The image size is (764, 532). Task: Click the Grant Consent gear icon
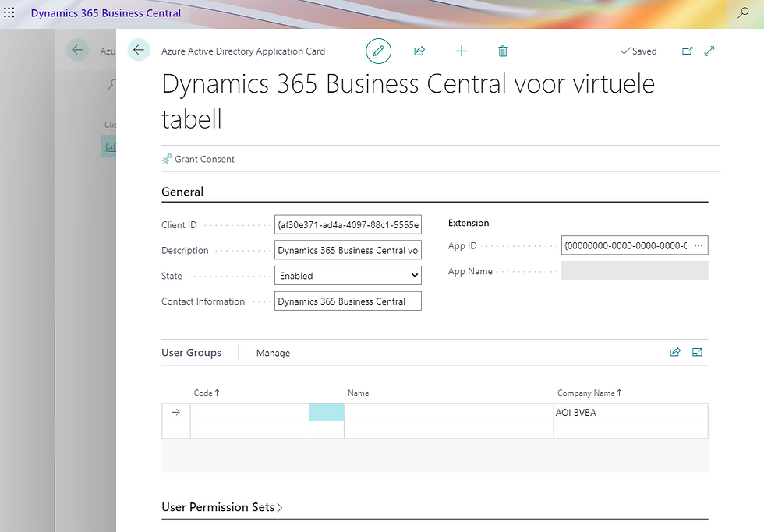click(x=167, y=159)
